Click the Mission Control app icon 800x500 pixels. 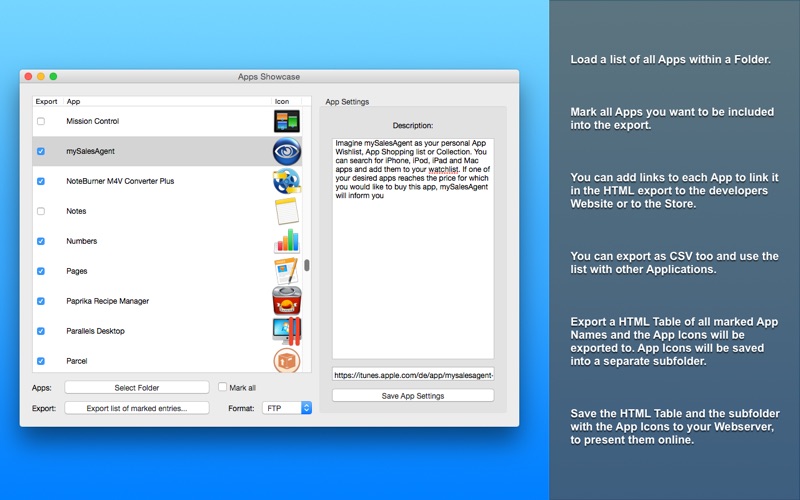(x=287, y=121)
